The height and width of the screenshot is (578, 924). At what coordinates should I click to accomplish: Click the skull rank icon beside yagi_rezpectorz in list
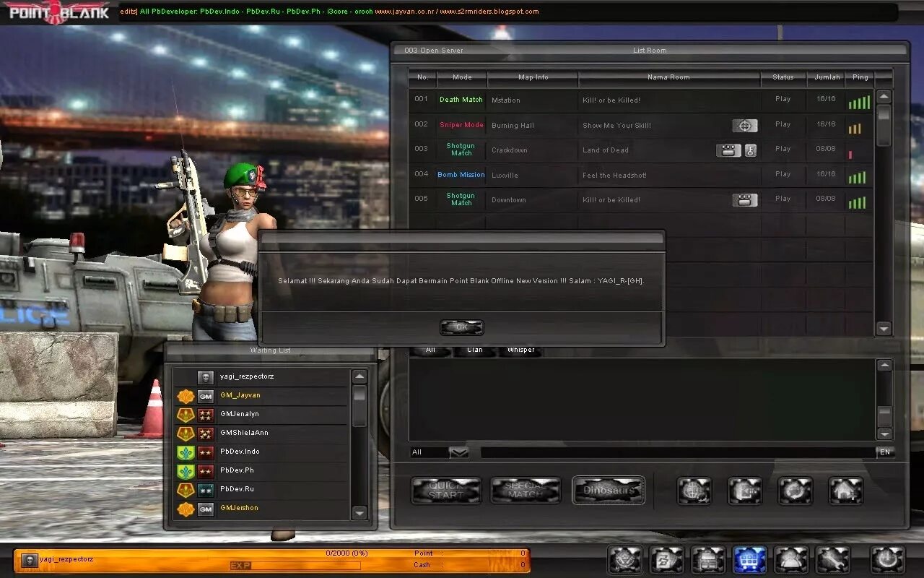(x=206, y=377)
